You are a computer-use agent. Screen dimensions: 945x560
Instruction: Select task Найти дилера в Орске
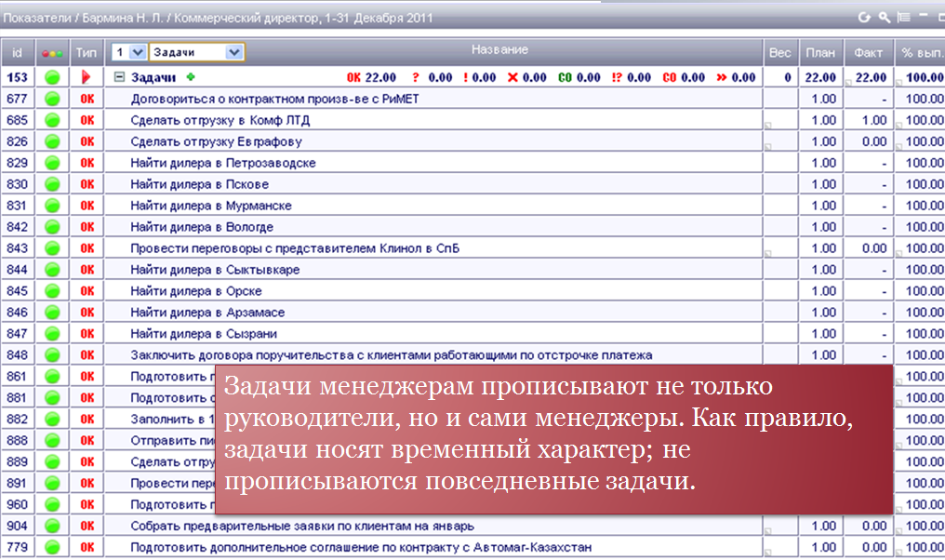[196, 291]
